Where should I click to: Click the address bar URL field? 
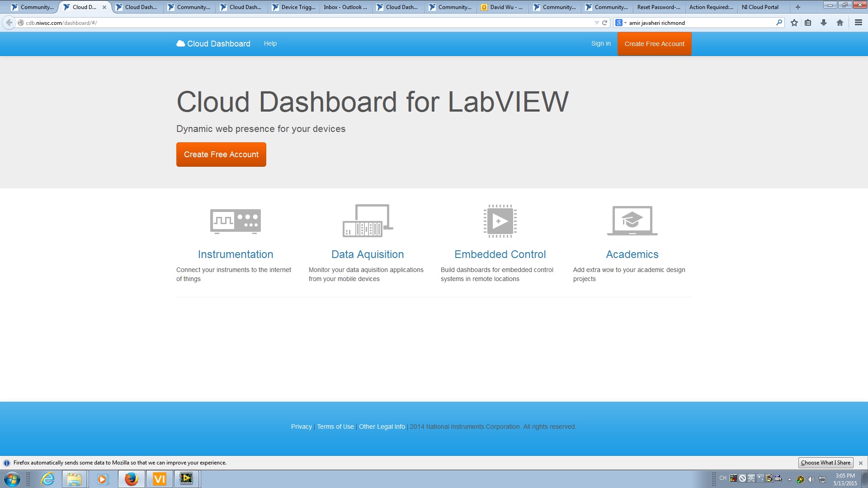click(x=307, y=23)
